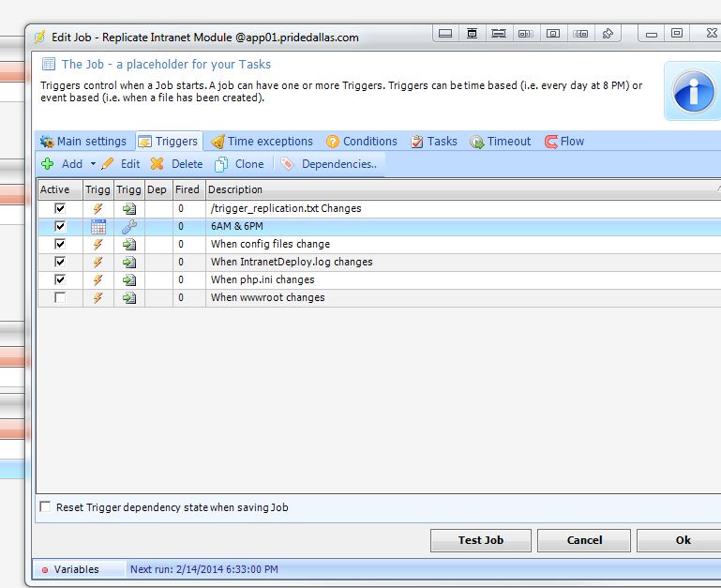The image size is (721, 588).
Task: Click the pencil Edit trigger icon
Action: coord(108,164)
